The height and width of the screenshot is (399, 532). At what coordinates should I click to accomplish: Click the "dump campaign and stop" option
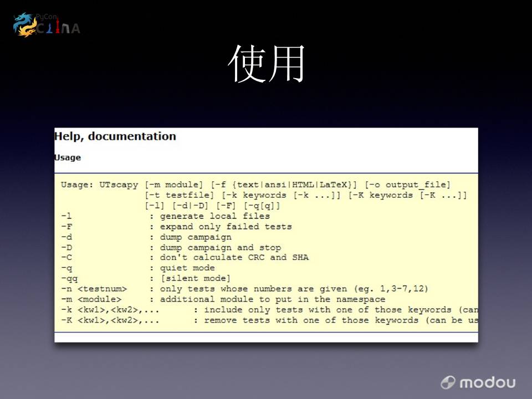(x=220, y=248)
